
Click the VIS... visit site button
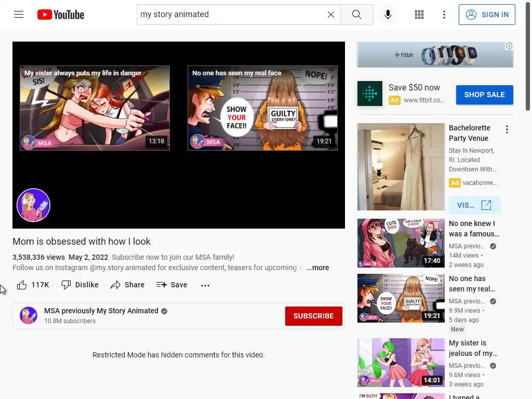coord(474,205)
